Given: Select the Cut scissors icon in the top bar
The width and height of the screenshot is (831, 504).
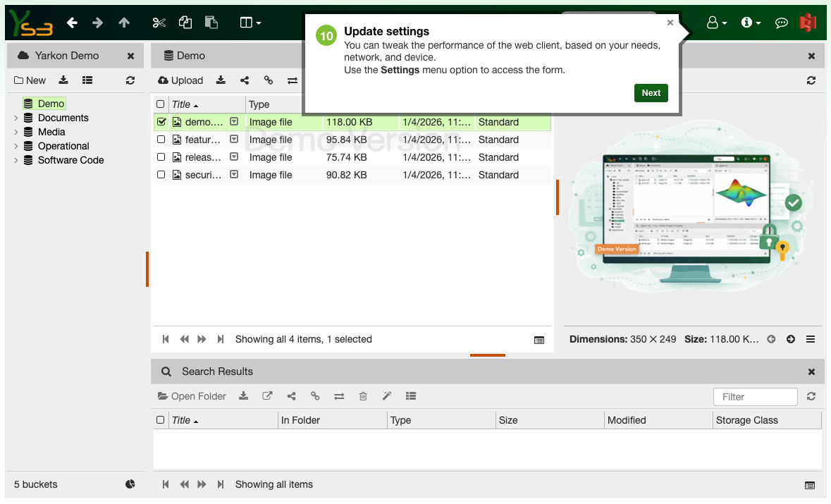Looking at the screenshot, I should tap(159, 23).
